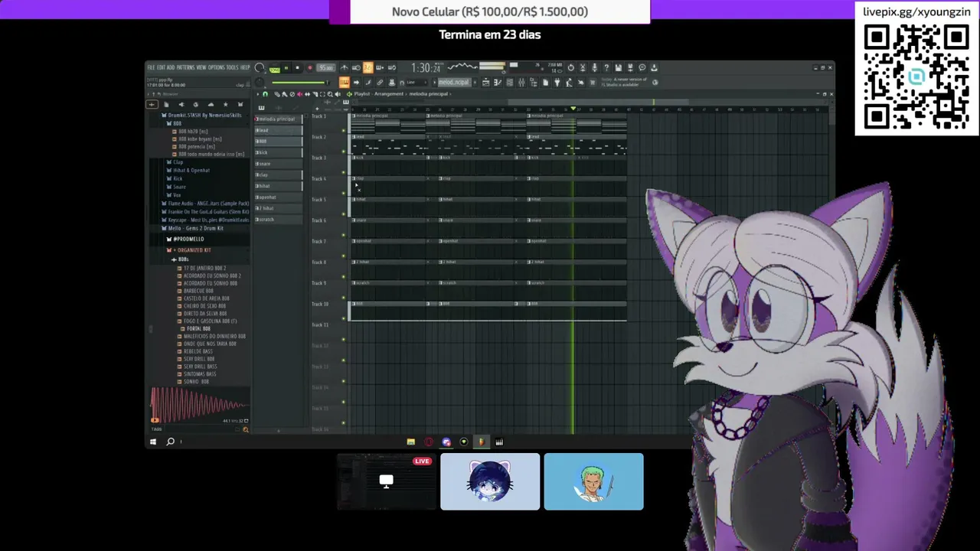The width and height of the screenshot is (980, 551).
Task: Mute Track 10 green light
Action: click(344, 318)
